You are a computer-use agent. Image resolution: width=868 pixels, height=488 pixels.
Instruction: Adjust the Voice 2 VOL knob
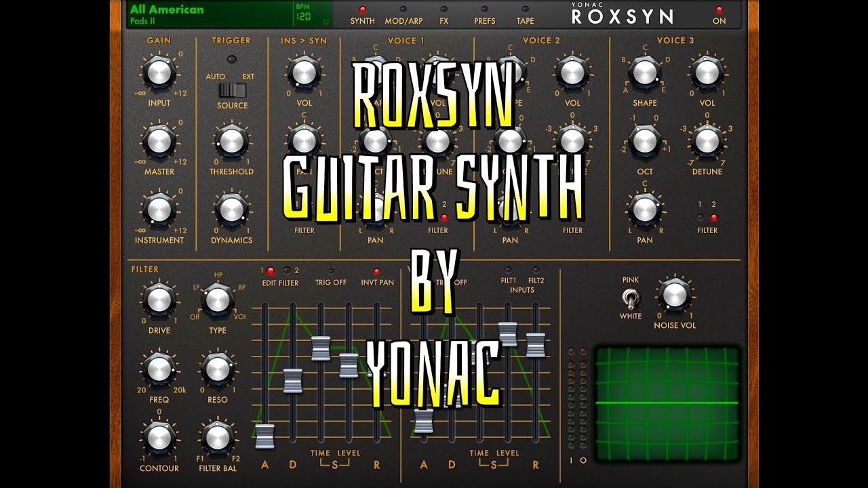point(573,72)
